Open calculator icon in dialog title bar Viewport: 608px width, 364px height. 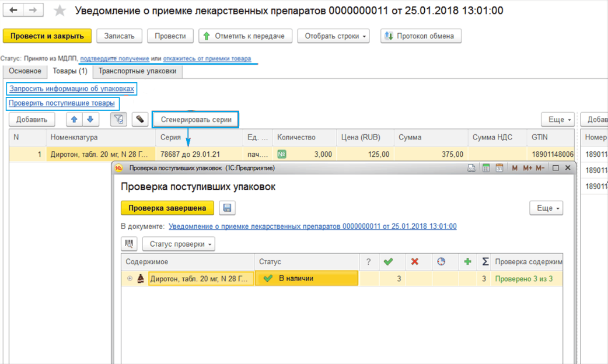(x=485, y=168)
